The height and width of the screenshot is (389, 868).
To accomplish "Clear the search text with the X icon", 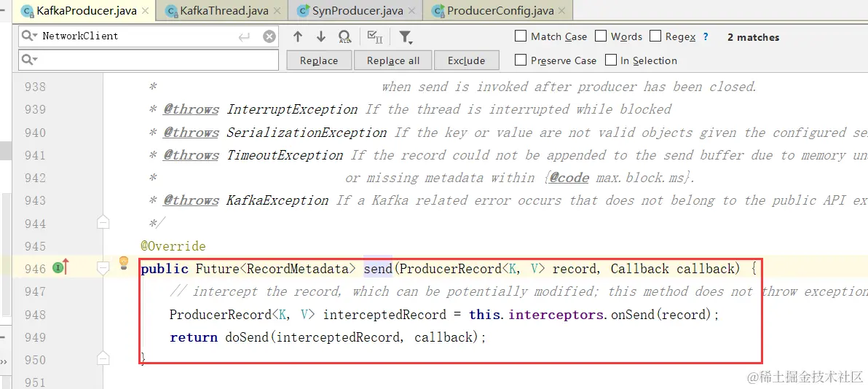I will 269,37.
